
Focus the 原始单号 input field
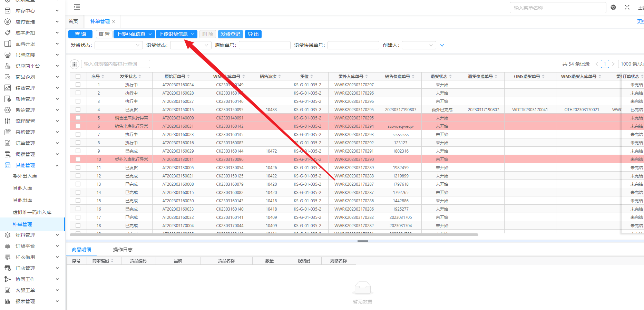click(264, 45)
